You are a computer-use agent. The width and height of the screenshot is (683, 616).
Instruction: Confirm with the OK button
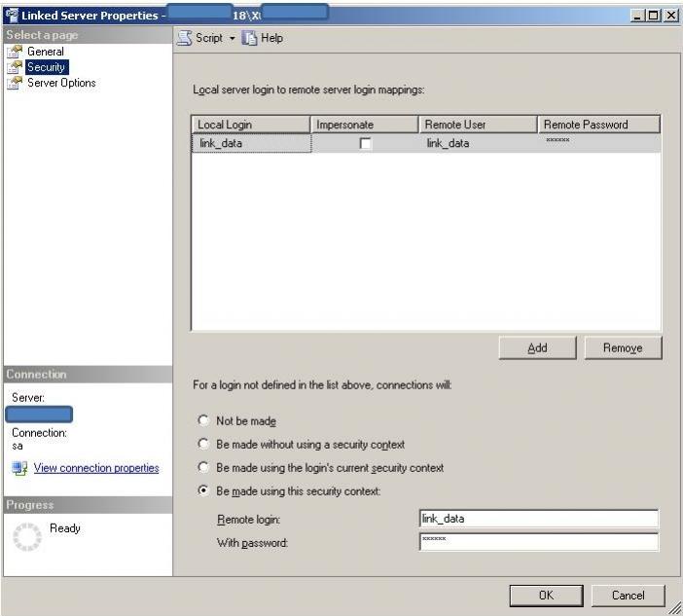point(546,596)
